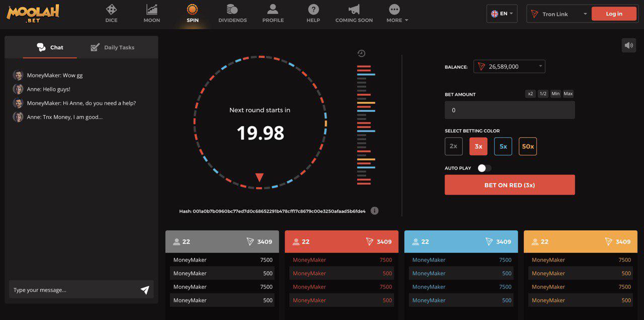Mute sound with the speaker icon
Viewport: 644px width, 320px height.
(629, 45)
